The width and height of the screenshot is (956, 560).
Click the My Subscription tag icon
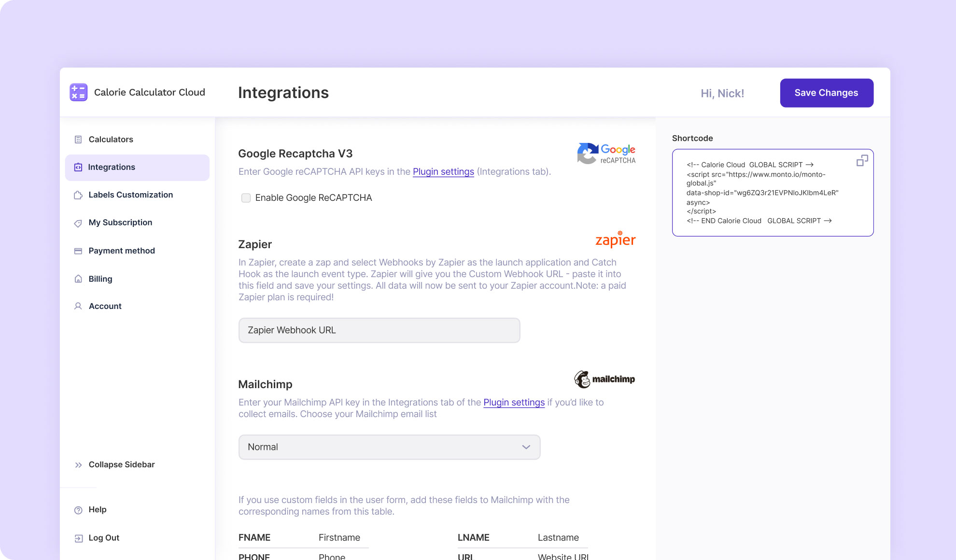(78, 223)
